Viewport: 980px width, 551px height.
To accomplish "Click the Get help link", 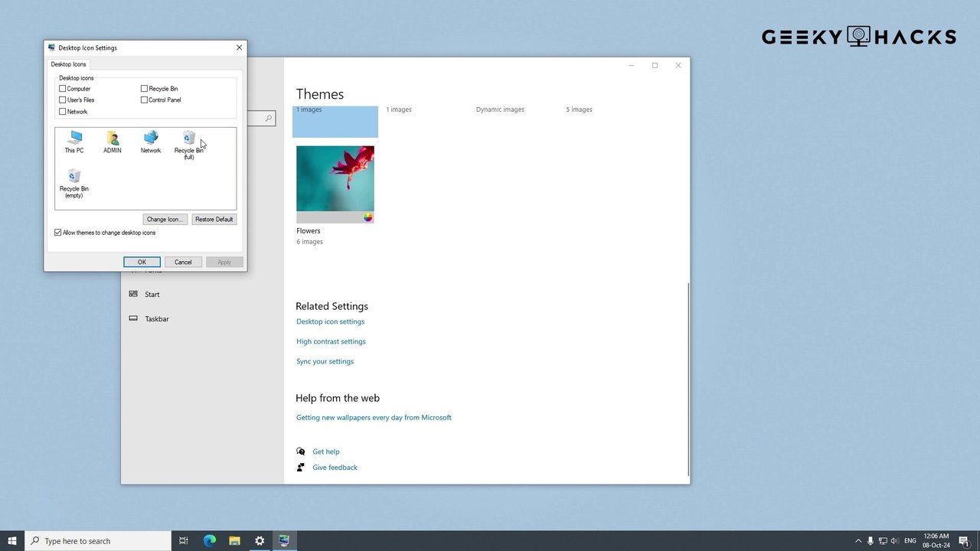I will coord(326,452).
